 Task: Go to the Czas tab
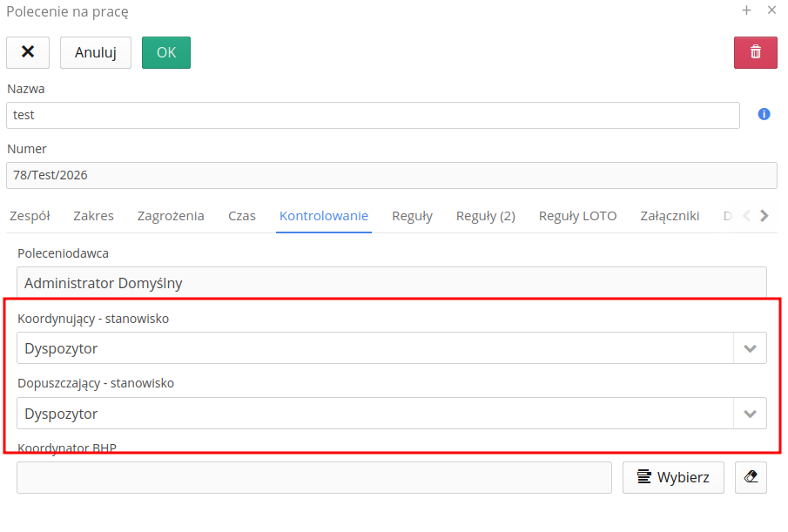242,216
